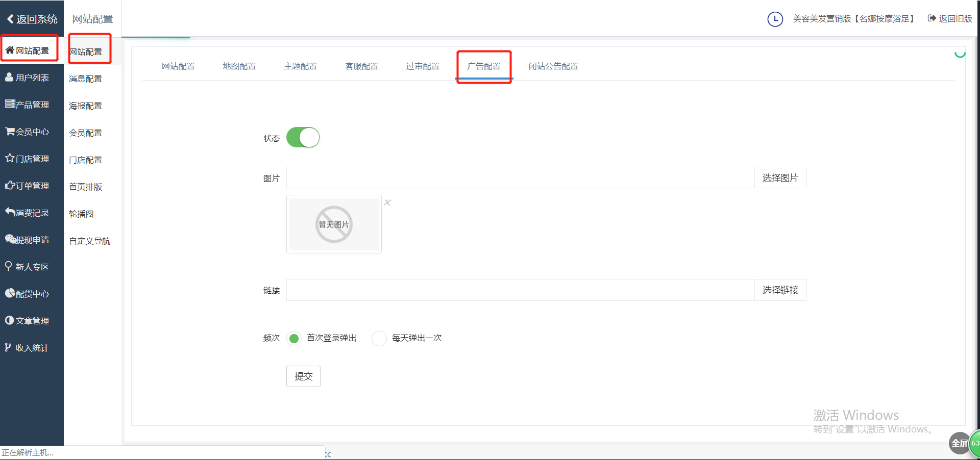Image resolution: width=980 pixels, height=460 pixels.
Task: Open 轮播图 in the submenu
Action: 82,214
